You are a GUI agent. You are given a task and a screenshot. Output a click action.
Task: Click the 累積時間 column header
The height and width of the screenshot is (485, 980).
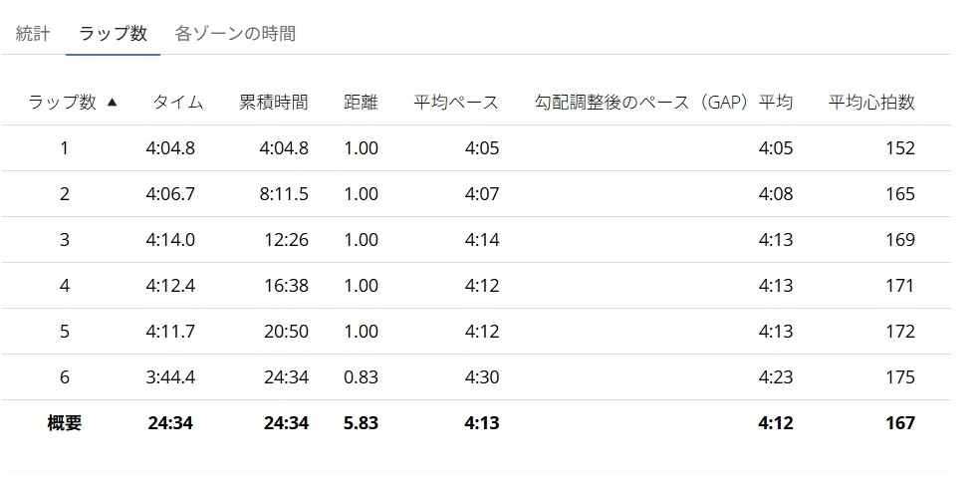point(274,102)
